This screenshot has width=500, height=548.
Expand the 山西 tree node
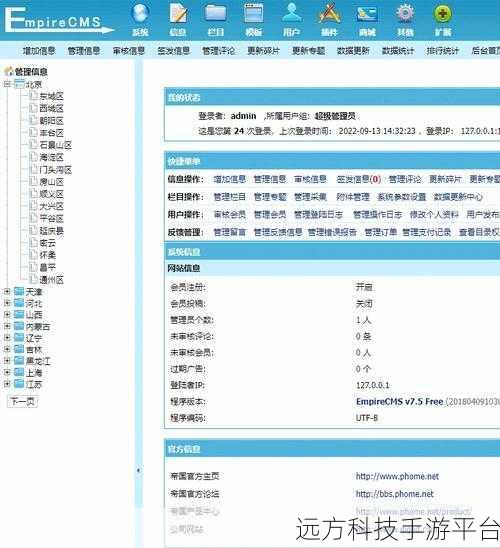[x=7, y=315]
